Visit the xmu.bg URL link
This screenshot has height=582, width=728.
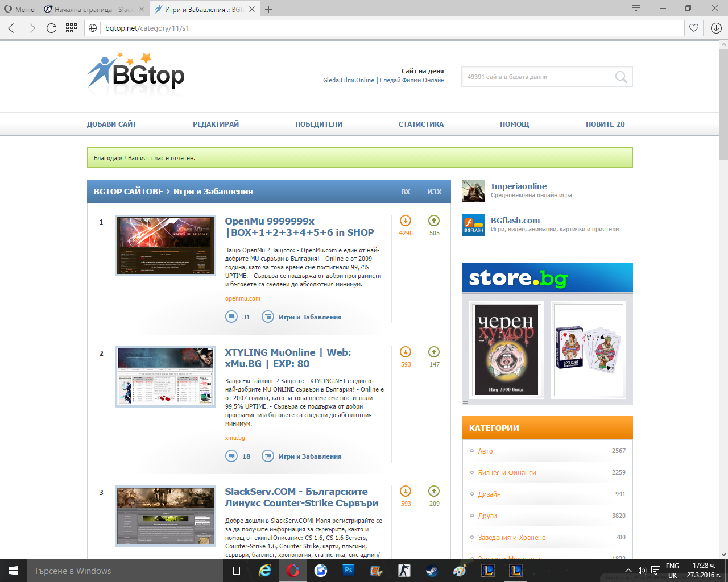235,438
